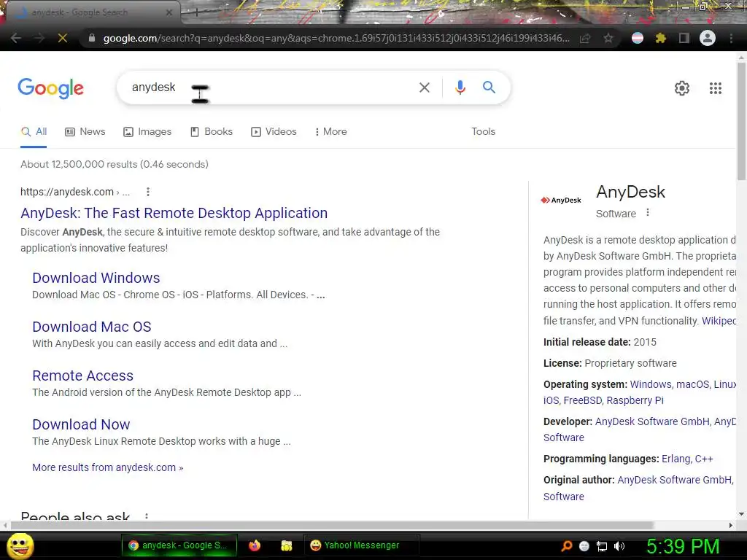747x560 pixels.
Task: Launch Firefox from the taskbar
Action: [x=255, y=545]
